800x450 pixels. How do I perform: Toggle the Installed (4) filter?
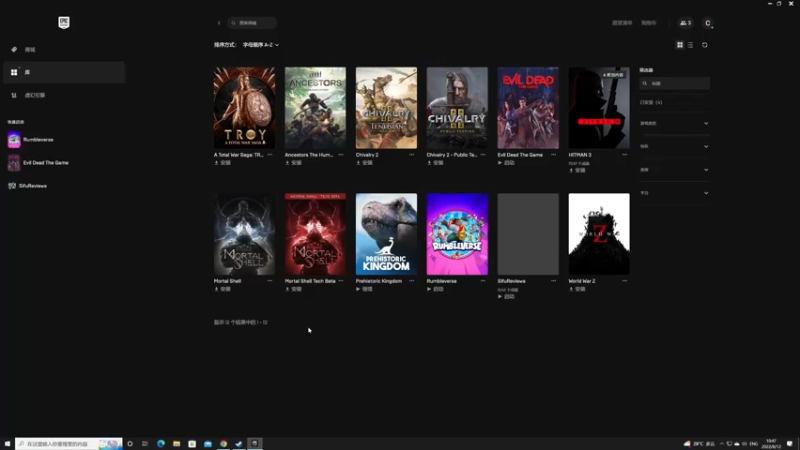[651, 103]
